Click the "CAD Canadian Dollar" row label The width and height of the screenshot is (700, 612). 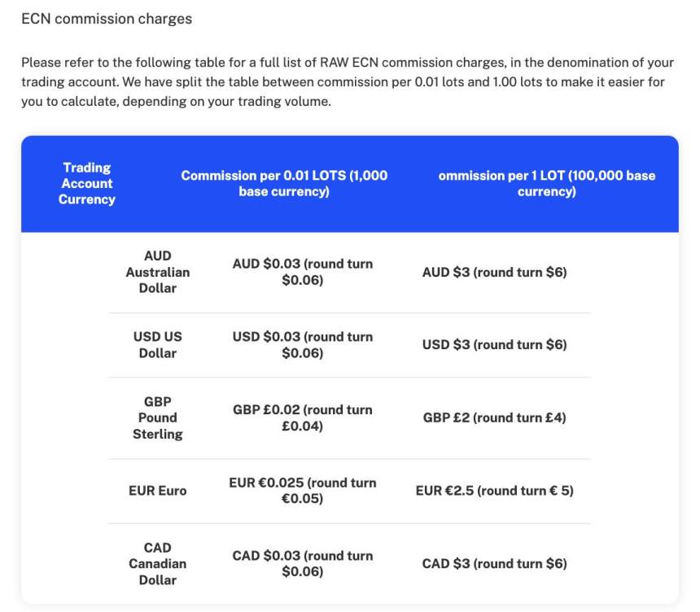tap(158, 563)
